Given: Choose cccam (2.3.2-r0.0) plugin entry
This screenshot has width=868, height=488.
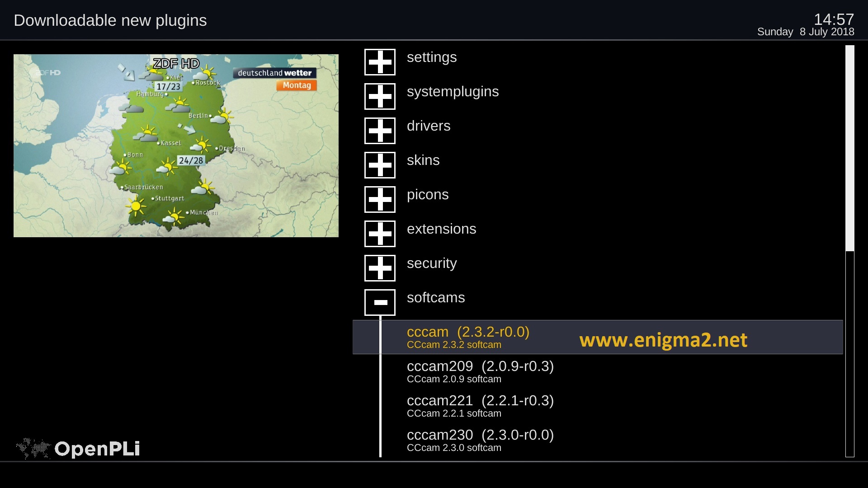Looking at the screenshot, I should pos(598,337).
